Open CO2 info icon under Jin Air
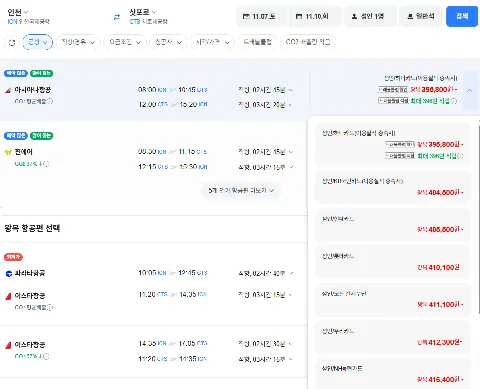 [x=46, y=164]
